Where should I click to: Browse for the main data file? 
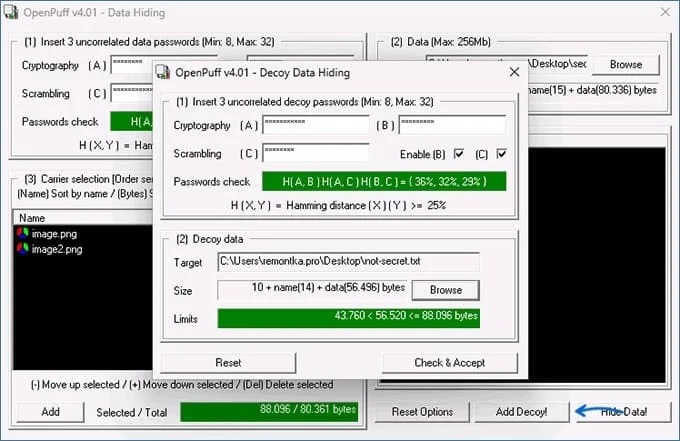pyautogui.click(x=626, y=65)
